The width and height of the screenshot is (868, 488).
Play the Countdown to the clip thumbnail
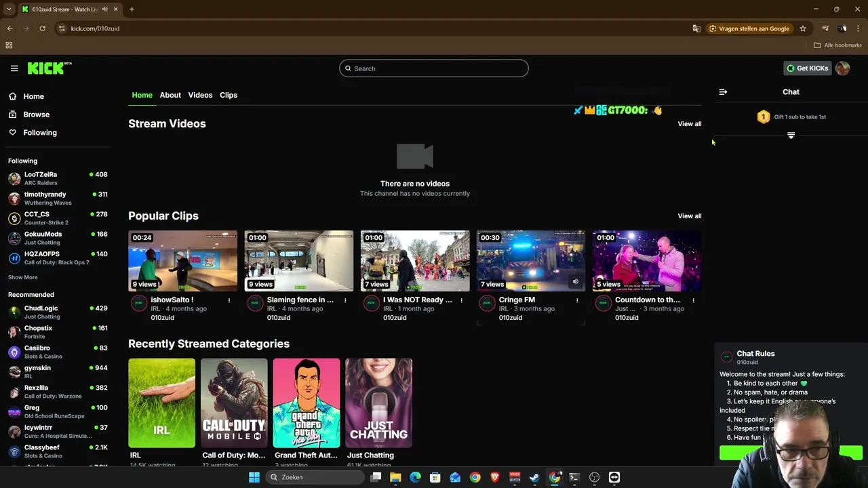point(647,261)
